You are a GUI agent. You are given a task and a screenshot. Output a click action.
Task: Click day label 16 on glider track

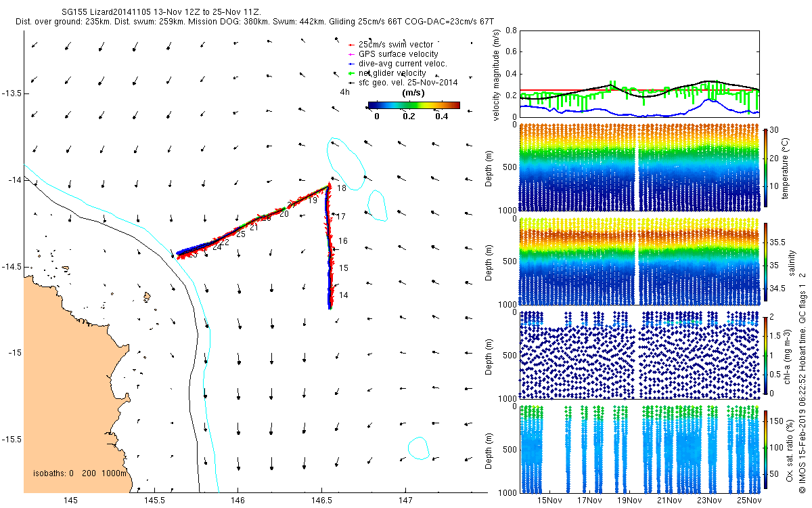(x=343, y=241)
